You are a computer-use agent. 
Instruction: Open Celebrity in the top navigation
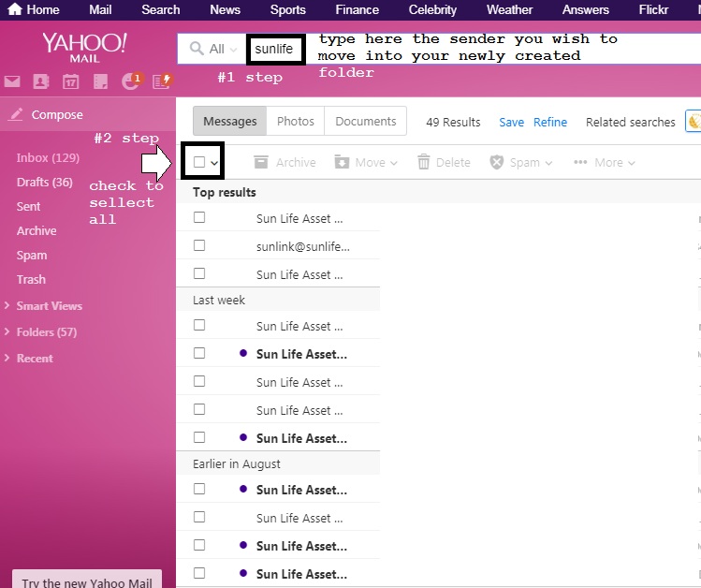pyautogui.click(x=432, y=9)
